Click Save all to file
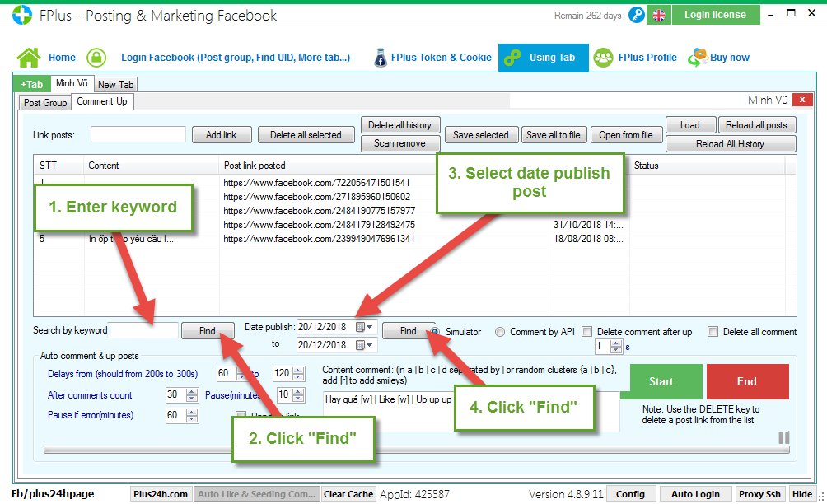The height and width of the screenshot is (504, 827). [x=554, y=135]
